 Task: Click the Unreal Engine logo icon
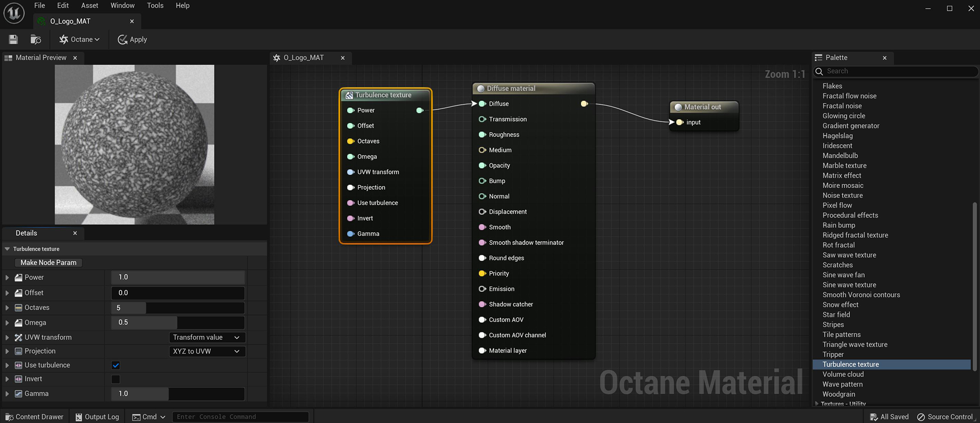[x=14, y=13]
